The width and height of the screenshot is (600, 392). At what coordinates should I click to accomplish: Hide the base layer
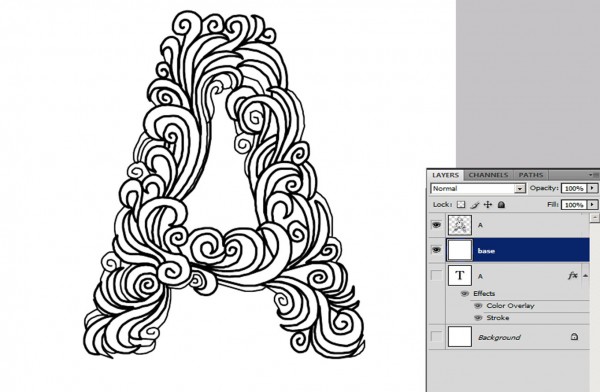point(436,250)
